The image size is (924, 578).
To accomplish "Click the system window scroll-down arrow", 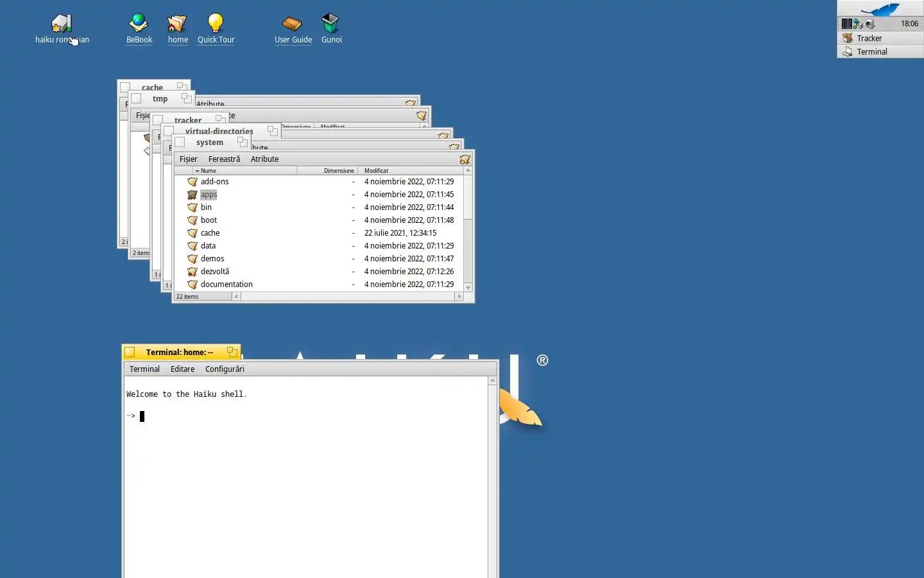I will point(468,287).
